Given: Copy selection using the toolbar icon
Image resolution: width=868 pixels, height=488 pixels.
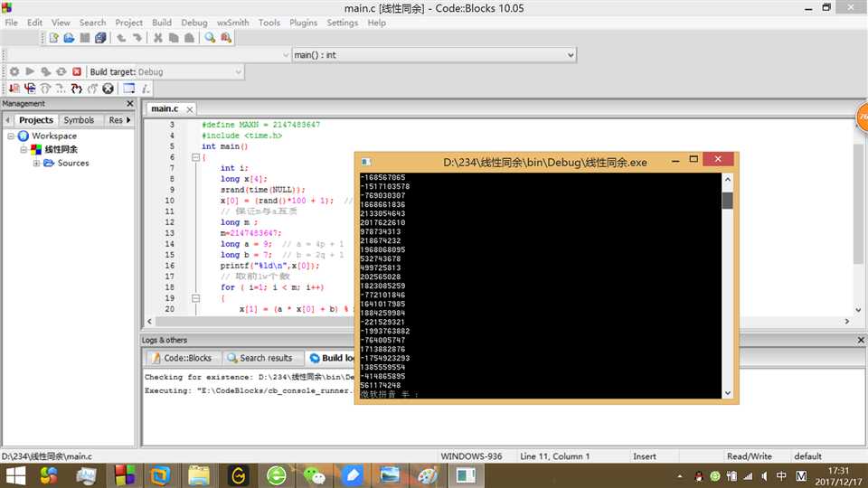Looking at the screenshot, I should (x=174, y=38).
